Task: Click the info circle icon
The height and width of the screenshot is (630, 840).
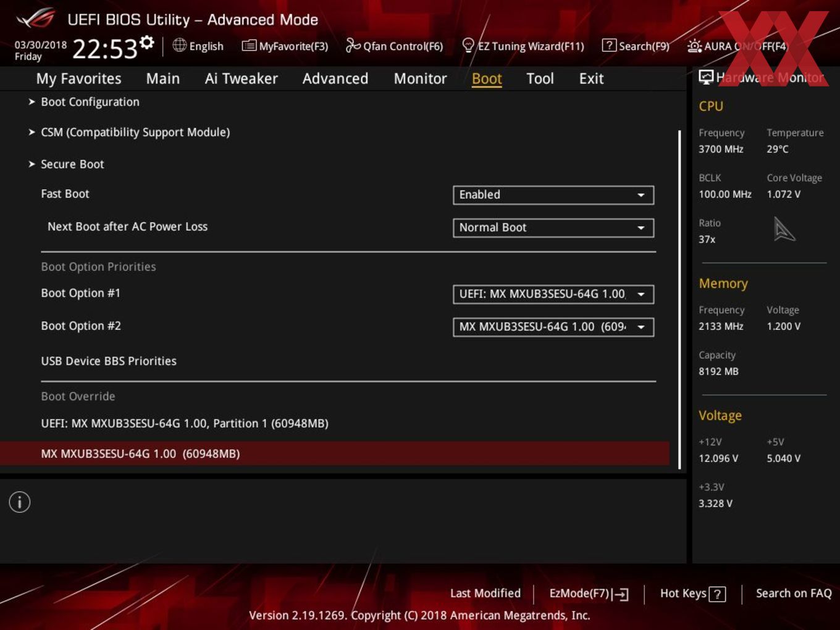Action: click(20, 502)
